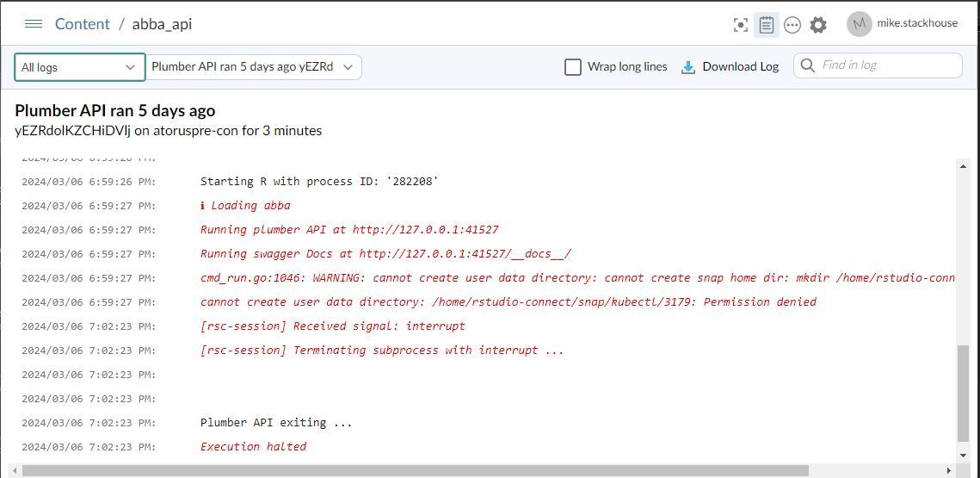Open the more options ellipsis menu
The height and width of the screenshot is (478, 980).
click(792, 25)
